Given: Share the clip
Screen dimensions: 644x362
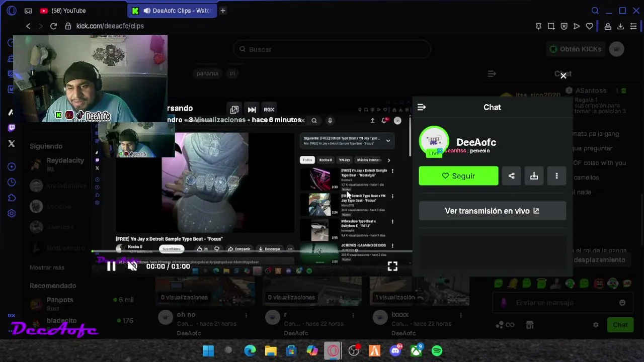Looking at the screenshot, I should coord(511,176).
